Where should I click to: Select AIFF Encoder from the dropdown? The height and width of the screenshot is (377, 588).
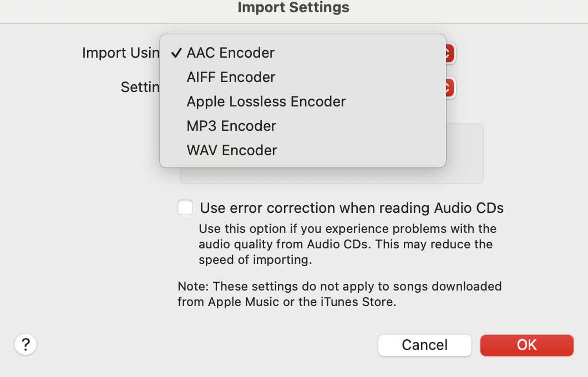(230, 77)
